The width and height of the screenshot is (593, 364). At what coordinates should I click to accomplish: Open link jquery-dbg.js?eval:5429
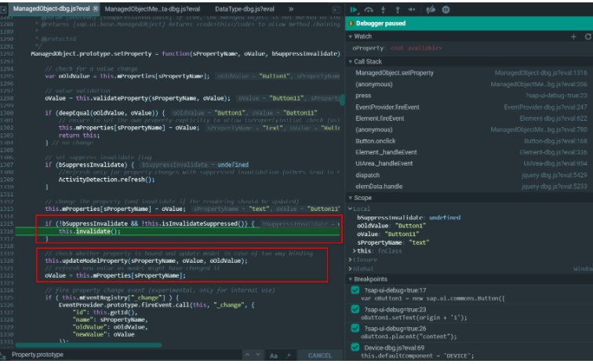555,175
